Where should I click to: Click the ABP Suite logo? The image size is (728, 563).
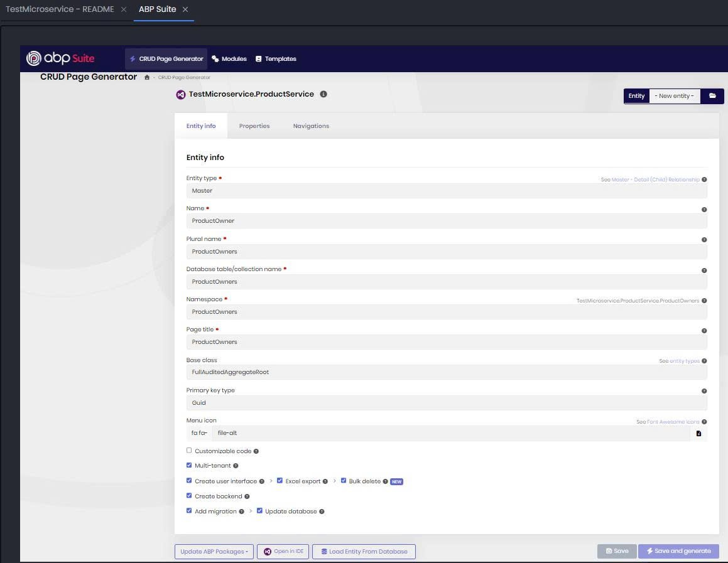tap(60, 58)
